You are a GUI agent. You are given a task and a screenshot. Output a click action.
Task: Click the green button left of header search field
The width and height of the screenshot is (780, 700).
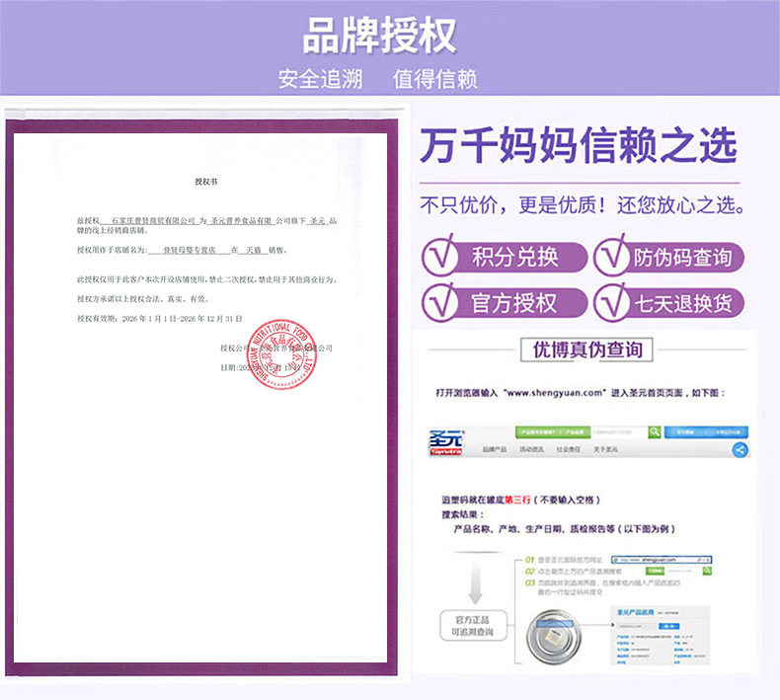click(552, 431)
